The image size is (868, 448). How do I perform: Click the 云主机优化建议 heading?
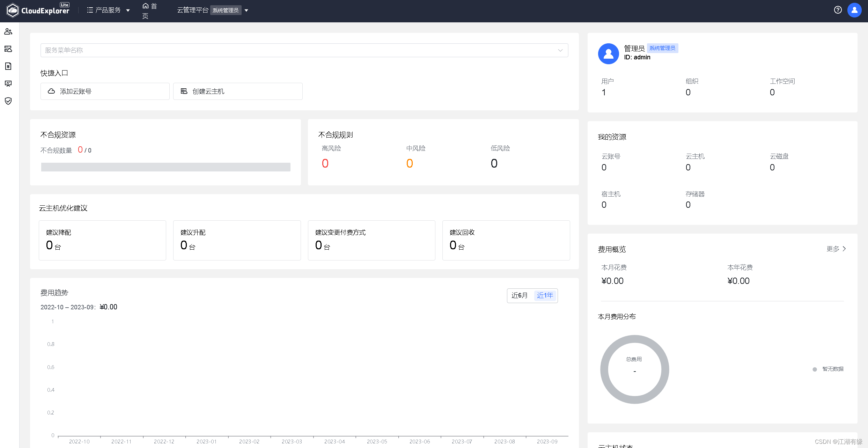click(x=63, y=208)
